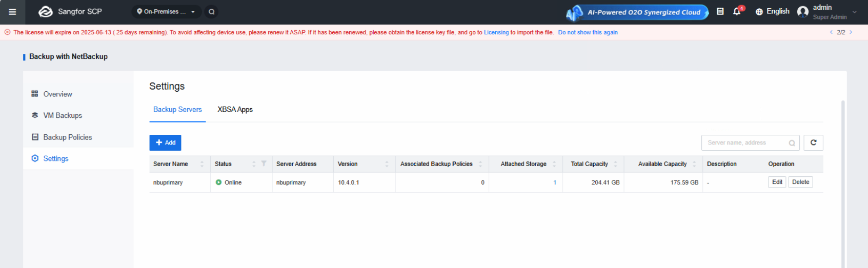Open the hamburger navigation menu

(x=12, y=12)
